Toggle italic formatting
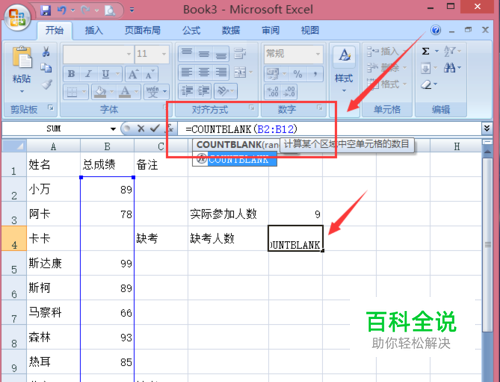Viewport: 500px width, 382px height. 88,74
